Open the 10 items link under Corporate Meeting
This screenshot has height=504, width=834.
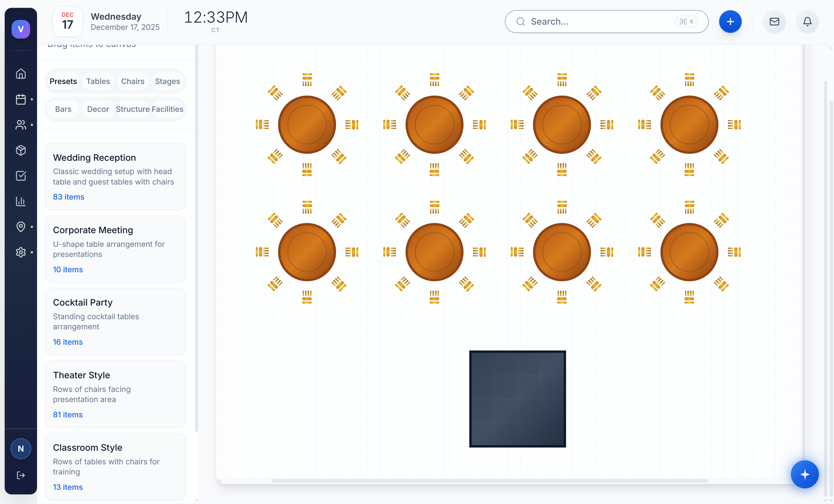click(68, 270)
